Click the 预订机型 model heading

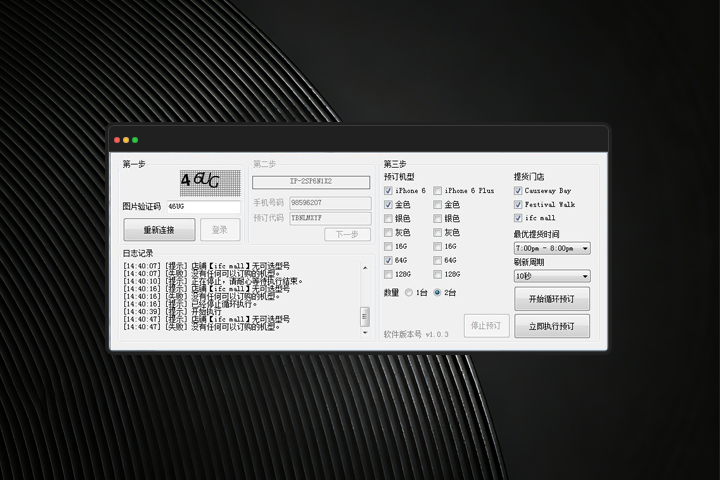coord(399,177)
